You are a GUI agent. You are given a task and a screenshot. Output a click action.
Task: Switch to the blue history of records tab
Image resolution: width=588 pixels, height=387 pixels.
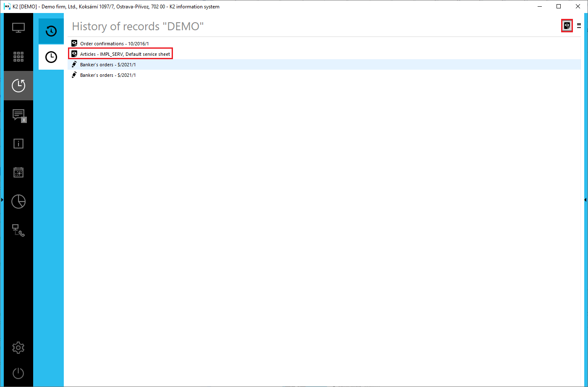51,31
